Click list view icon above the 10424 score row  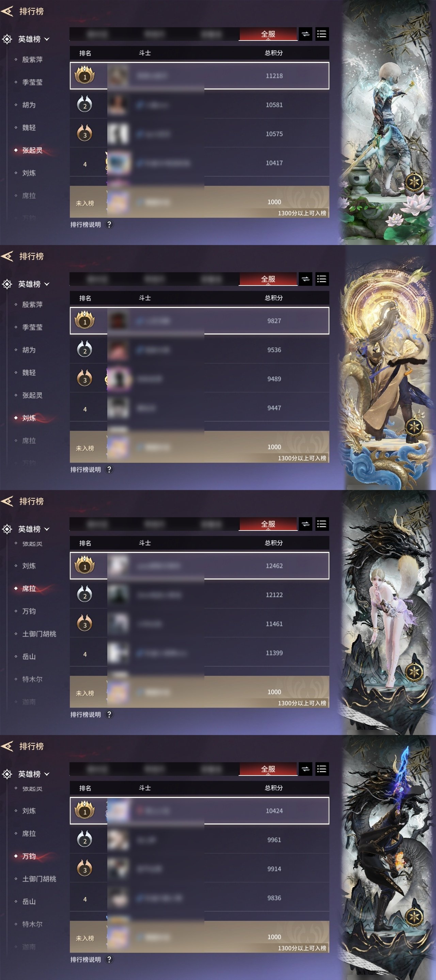click(x=322, y=769)
